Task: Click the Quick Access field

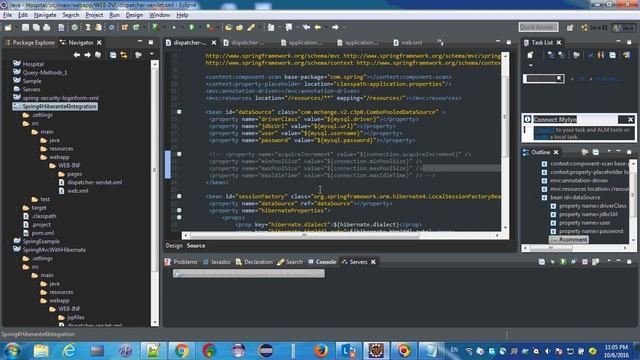Action: [x=538, y=27]
